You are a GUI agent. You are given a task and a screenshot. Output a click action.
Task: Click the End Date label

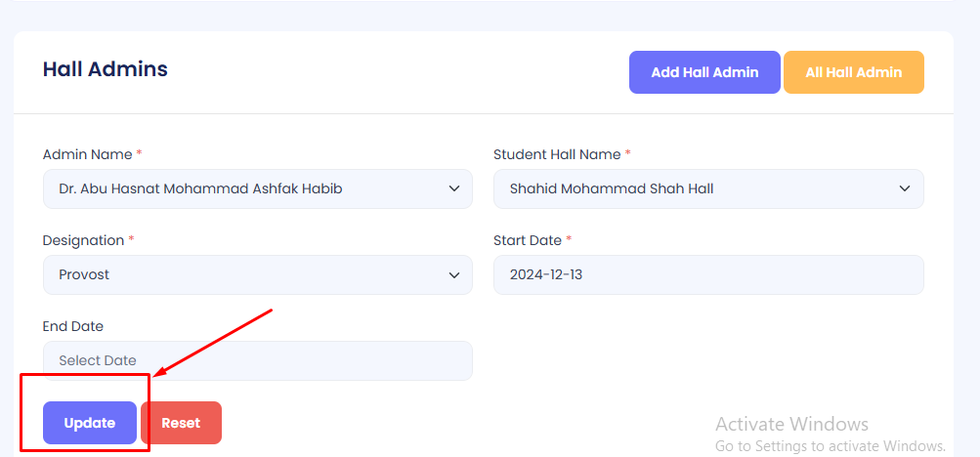point(73,326)
